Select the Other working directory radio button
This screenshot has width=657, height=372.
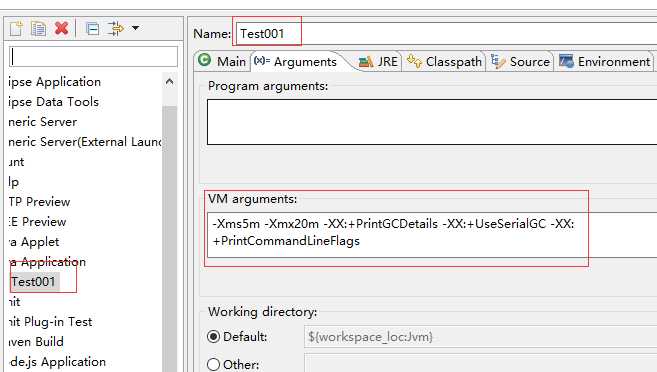(x=213, y=364)
